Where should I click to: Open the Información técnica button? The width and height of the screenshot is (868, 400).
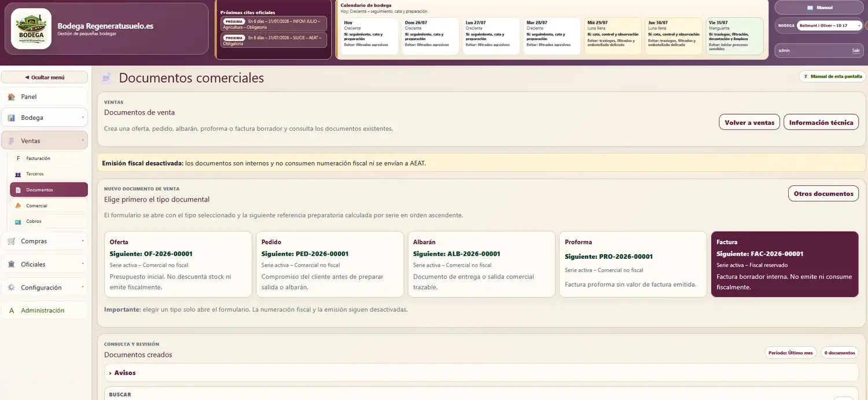821,122
